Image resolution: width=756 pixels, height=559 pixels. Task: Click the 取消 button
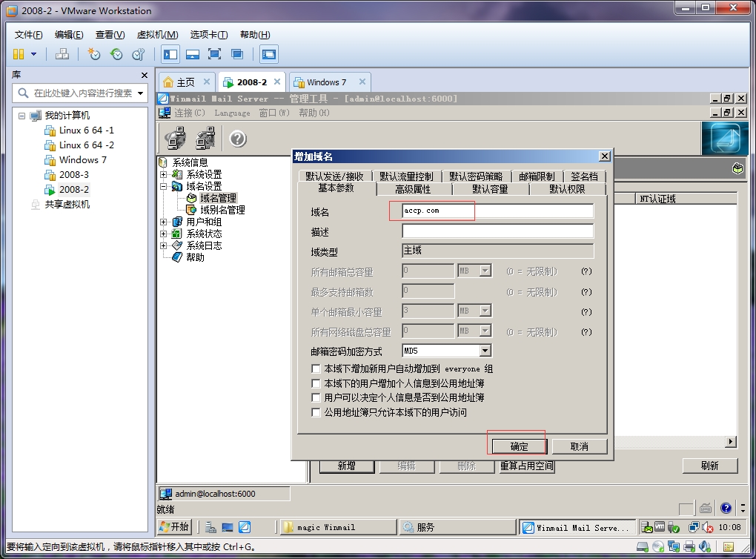pos(579,446)
